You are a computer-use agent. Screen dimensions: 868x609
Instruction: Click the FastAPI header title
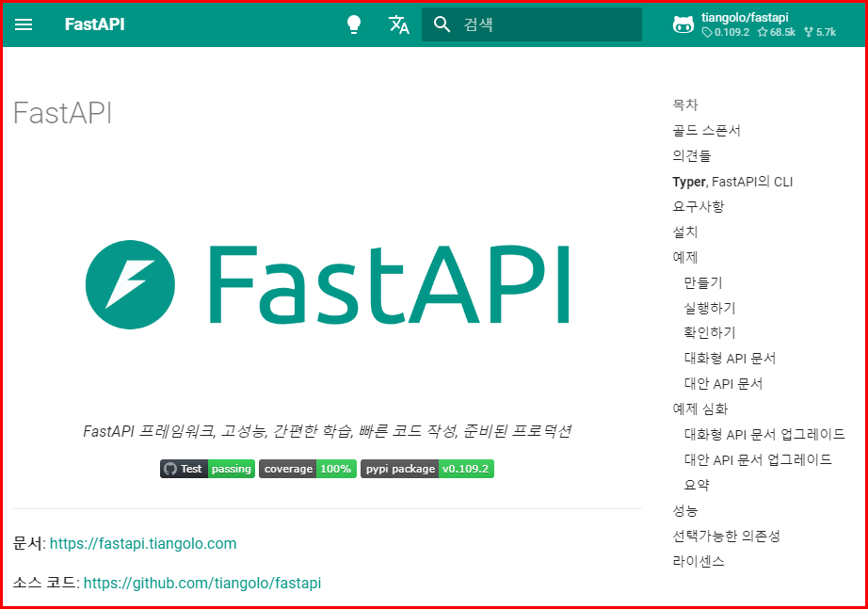coord(95,24)
